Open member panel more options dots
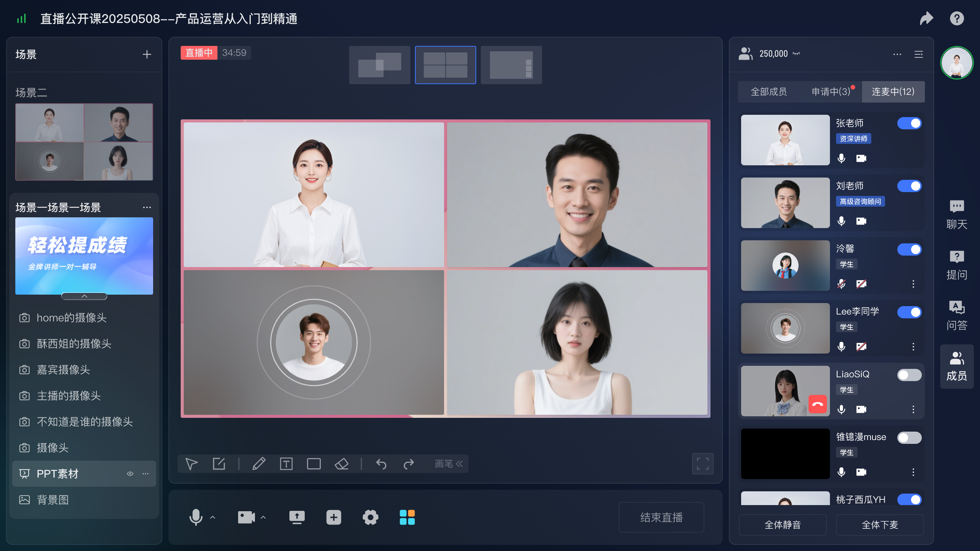The width and height of the screenshot is (980, 551). coord(897,54)
